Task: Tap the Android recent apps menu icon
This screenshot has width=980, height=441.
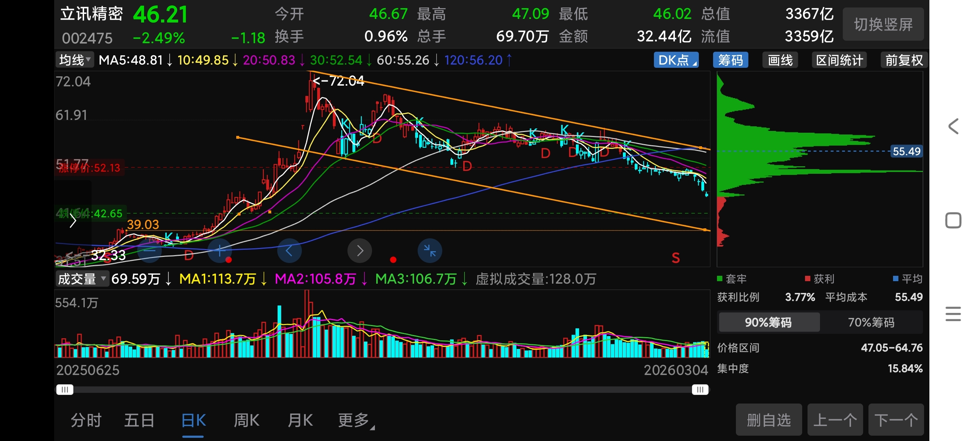Action: tap(953, 314)
